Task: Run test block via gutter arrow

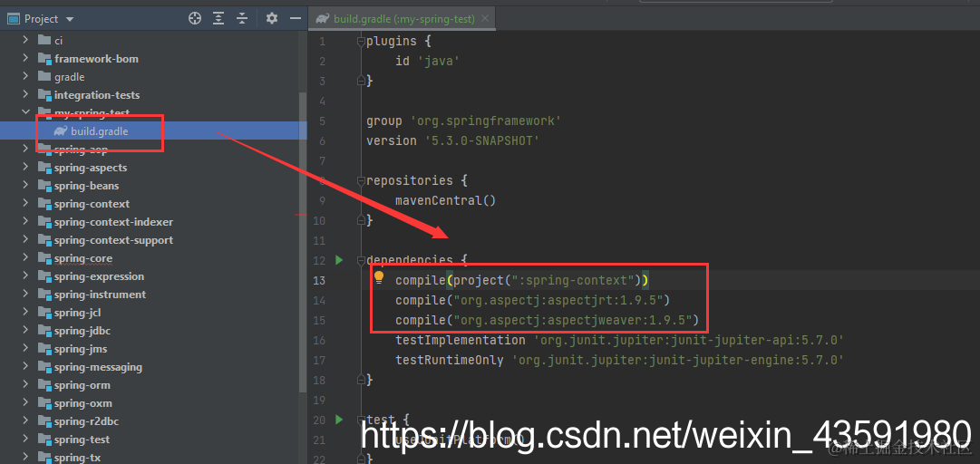Action: coord(339,420)
